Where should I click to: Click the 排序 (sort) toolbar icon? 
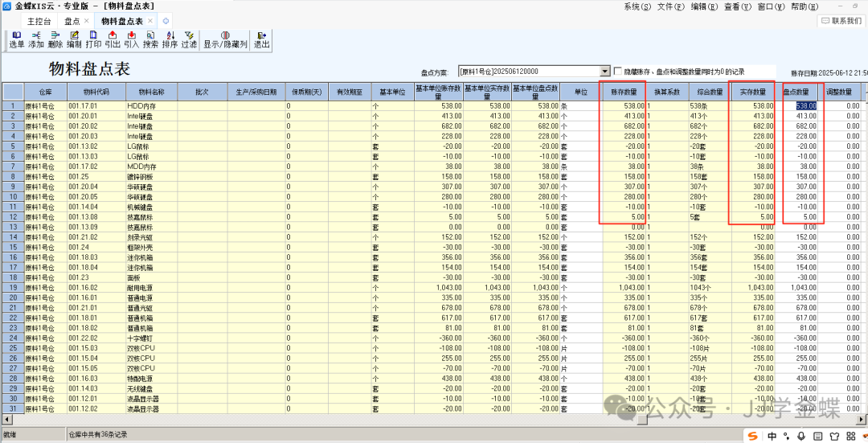pyautogui.click(x=170, y=39)
